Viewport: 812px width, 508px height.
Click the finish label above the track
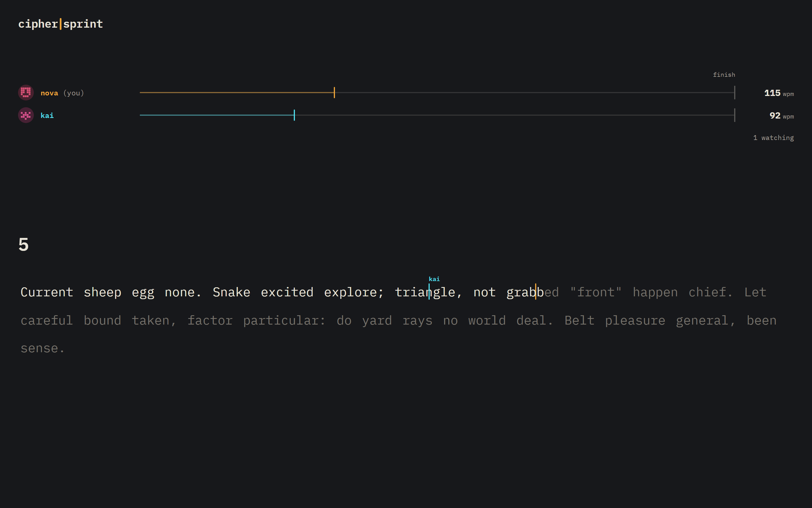click(724, 75)
